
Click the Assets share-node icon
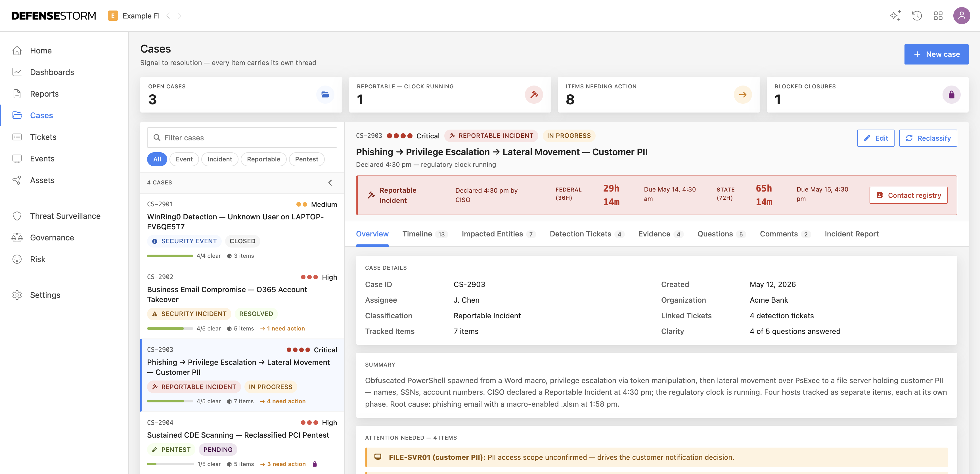click(17, 180)
